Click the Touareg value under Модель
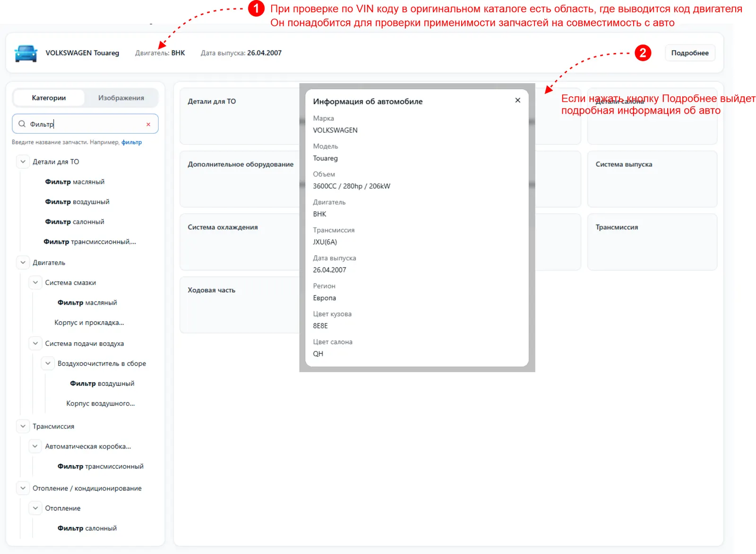 325,158
